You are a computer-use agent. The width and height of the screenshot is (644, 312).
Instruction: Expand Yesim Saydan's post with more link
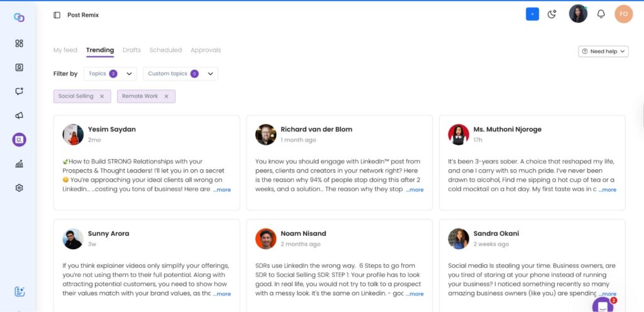point(222,189)
